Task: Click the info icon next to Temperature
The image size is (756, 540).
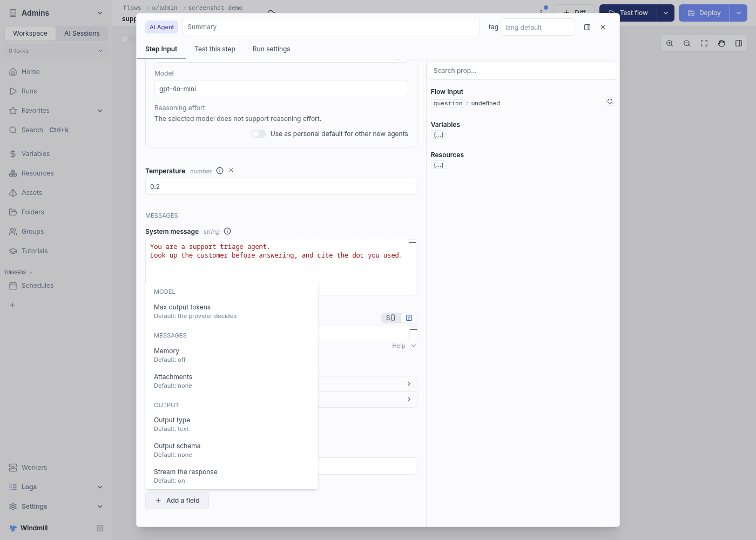Action: [x=220, y=171]
